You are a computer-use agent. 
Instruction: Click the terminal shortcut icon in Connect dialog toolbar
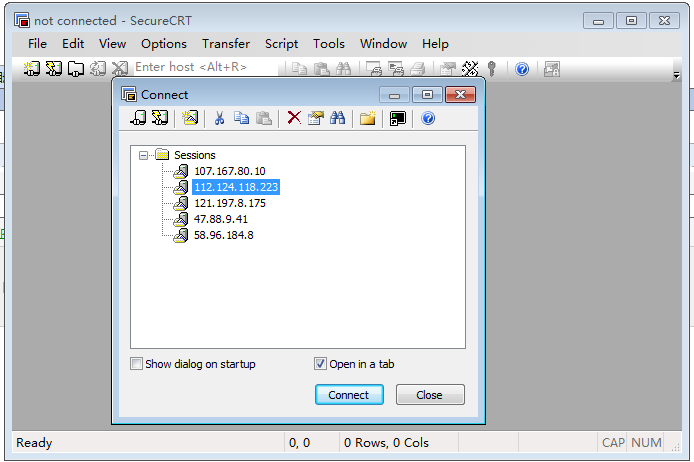pyautogui.click(x=397, y=118)
